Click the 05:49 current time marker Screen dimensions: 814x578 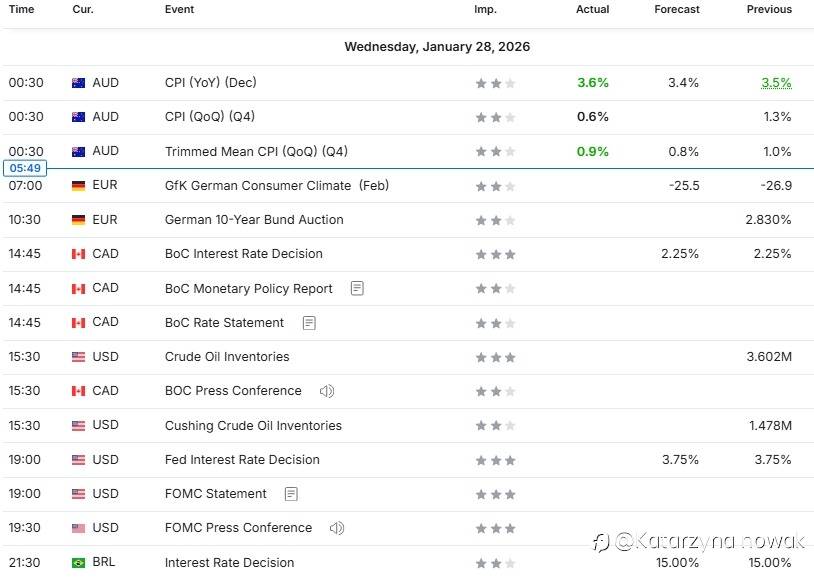tap(23, 168)
